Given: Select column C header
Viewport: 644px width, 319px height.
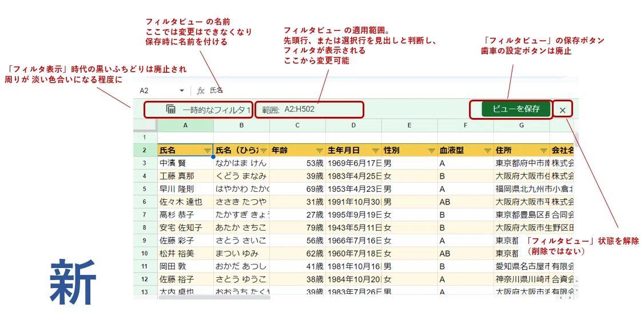Looking at the screenshot, I should pos(297,125).
